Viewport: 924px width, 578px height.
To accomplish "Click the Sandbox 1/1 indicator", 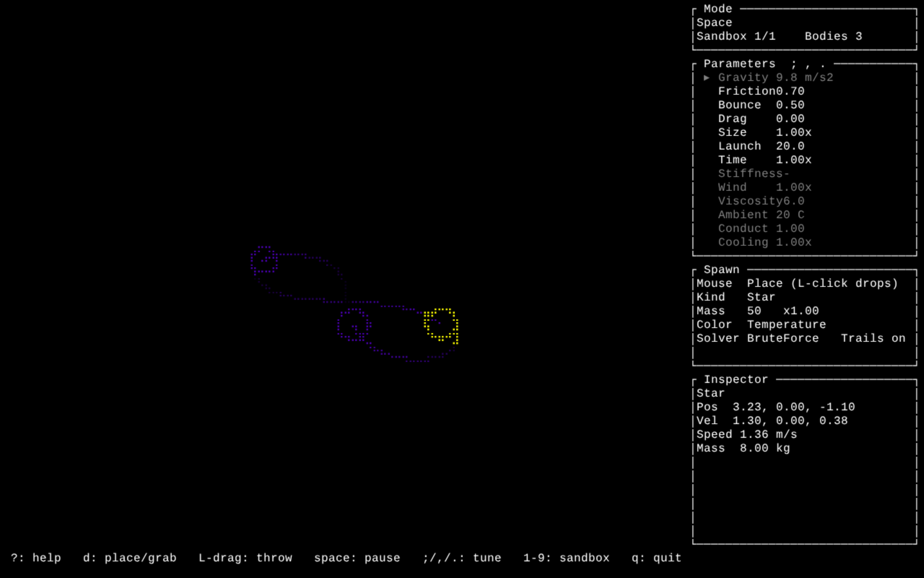I will [x=736, y=36].
